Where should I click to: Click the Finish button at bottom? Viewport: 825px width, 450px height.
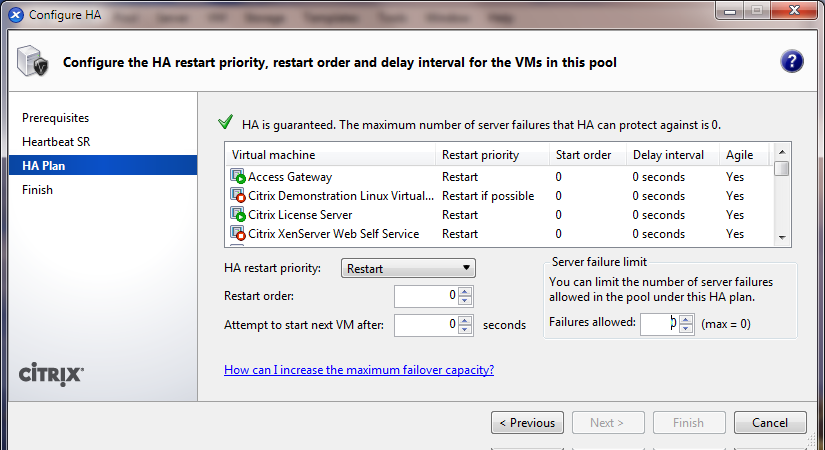pyautogui.click(x=689, y=423)
